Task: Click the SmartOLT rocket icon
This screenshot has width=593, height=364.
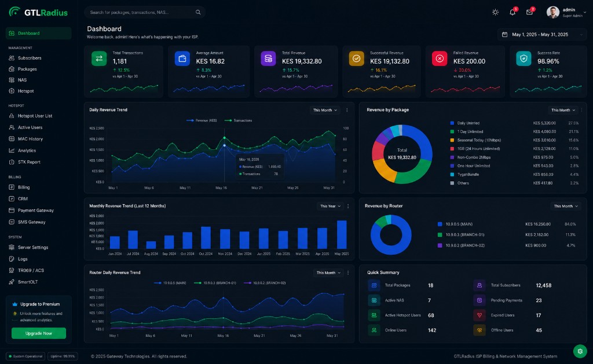Action: point(12,282)
